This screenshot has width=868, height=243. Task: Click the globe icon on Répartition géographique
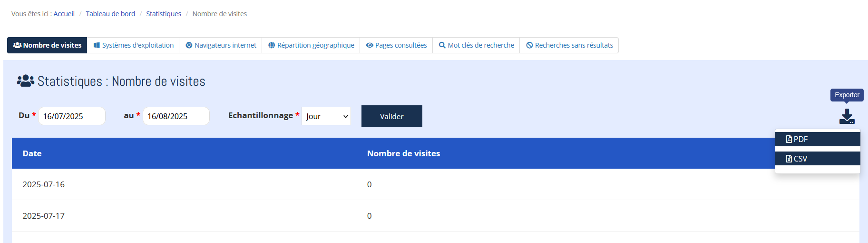(x=272, y=45)
